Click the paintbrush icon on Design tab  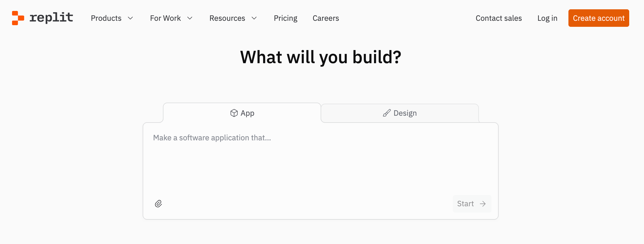coord(387,113)
